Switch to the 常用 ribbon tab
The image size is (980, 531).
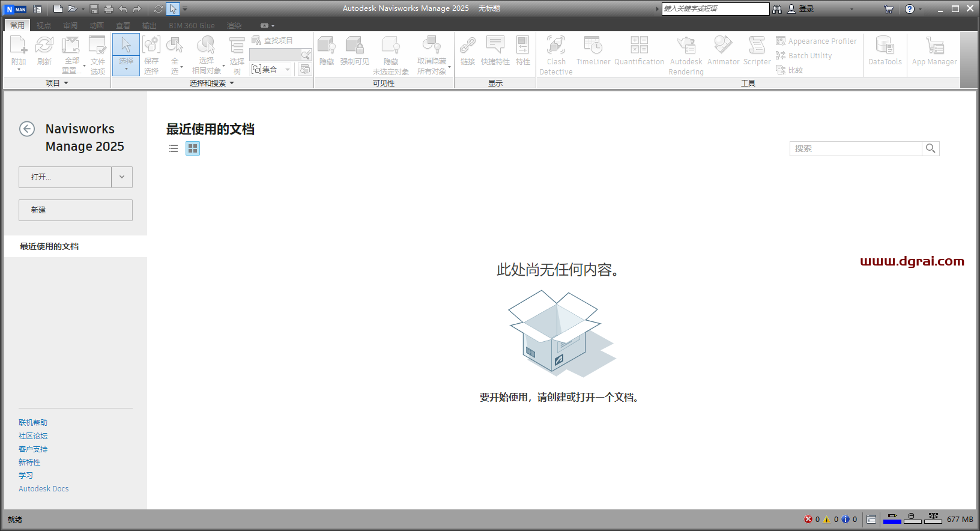coord(17,25)
